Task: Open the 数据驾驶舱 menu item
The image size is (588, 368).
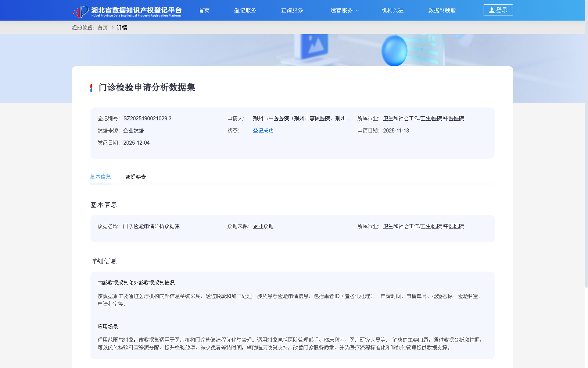Action: coord(442,10)
